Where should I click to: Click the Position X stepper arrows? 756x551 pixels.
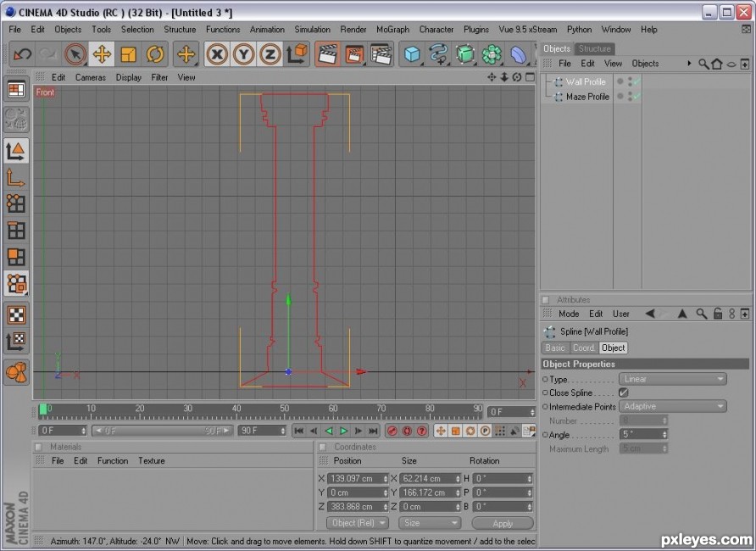(385, 479)
